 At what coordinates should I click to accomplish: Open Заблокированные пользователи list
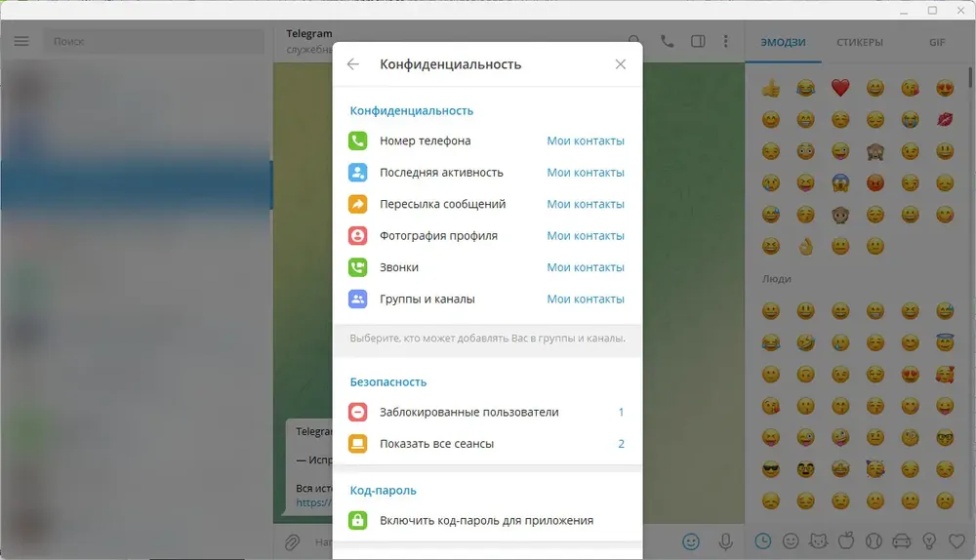point(487,412)
